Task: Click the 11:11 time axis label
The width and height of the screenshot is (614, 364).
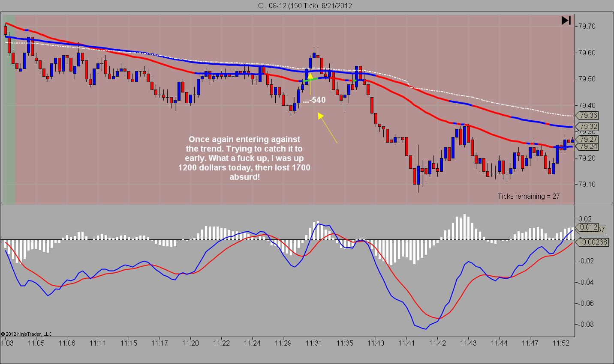Action: click(98, 343)
